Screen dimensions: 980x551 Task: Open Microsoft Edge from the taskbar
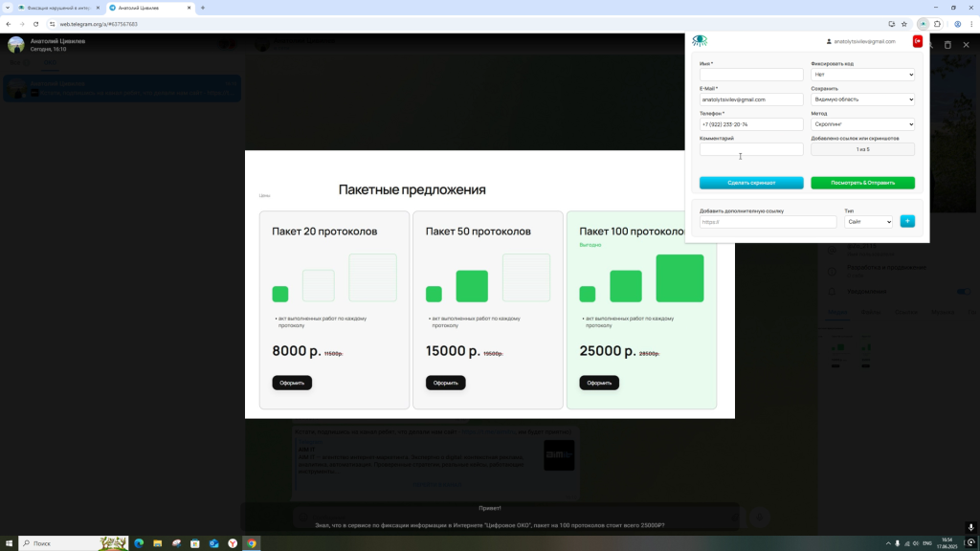(x=139, y=543)
